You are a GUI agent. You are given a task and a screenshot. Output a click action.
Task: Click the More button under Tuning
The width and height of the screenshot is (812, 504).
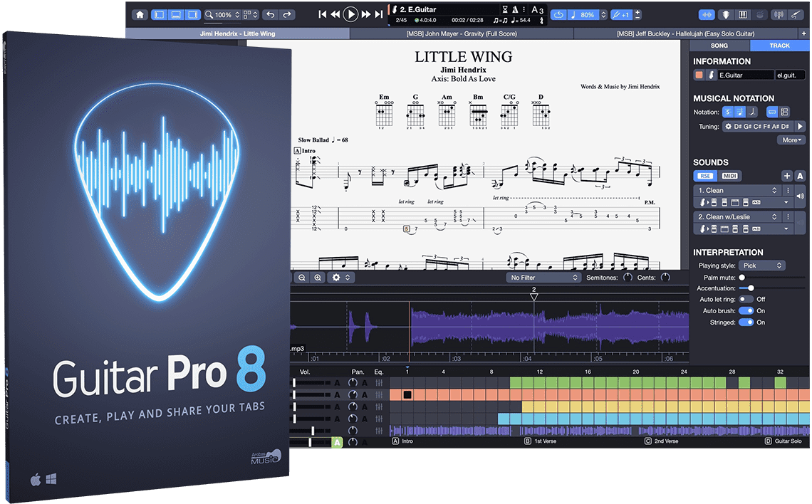[791, 140]
